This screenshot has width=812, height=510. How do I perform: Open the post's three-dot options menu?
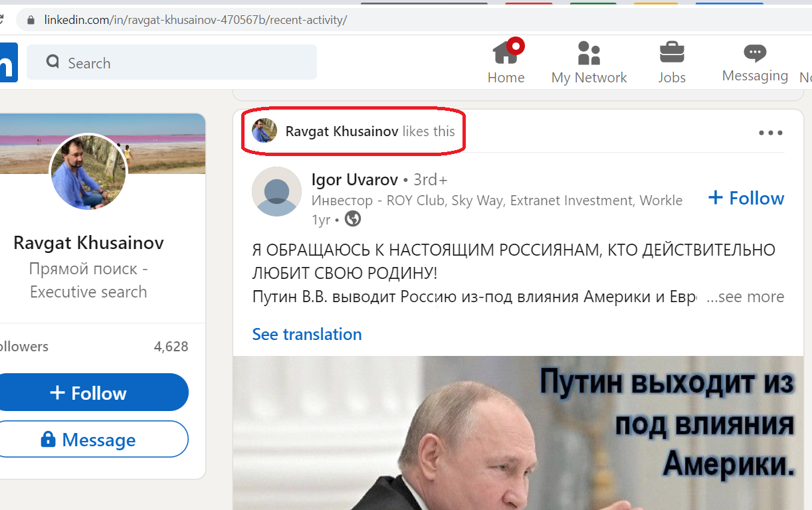[x=771, y=133]
